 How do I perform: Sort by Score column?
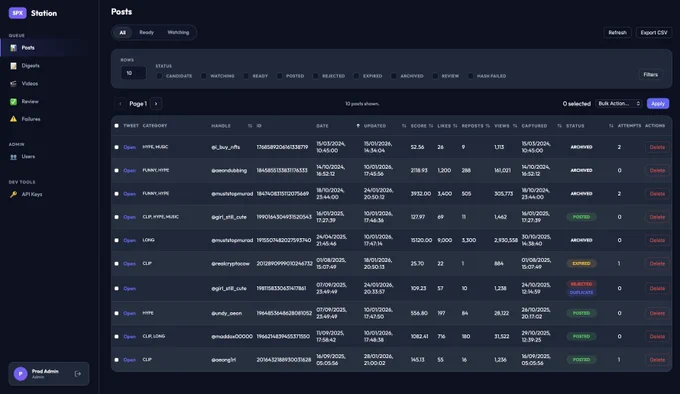pos(422,126)
